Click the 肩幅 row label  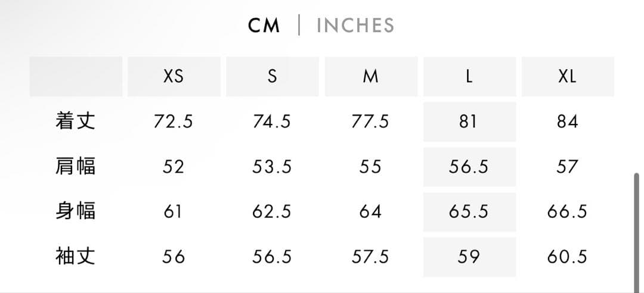tap(75, 166)
